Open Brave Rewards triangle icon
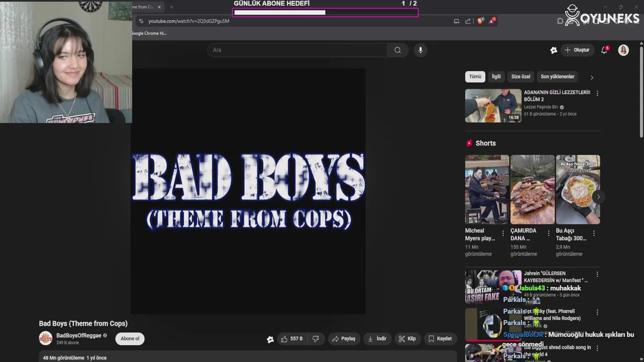Image resolution: width=644 pixels, height=362 pixels. tap(492, 21)
